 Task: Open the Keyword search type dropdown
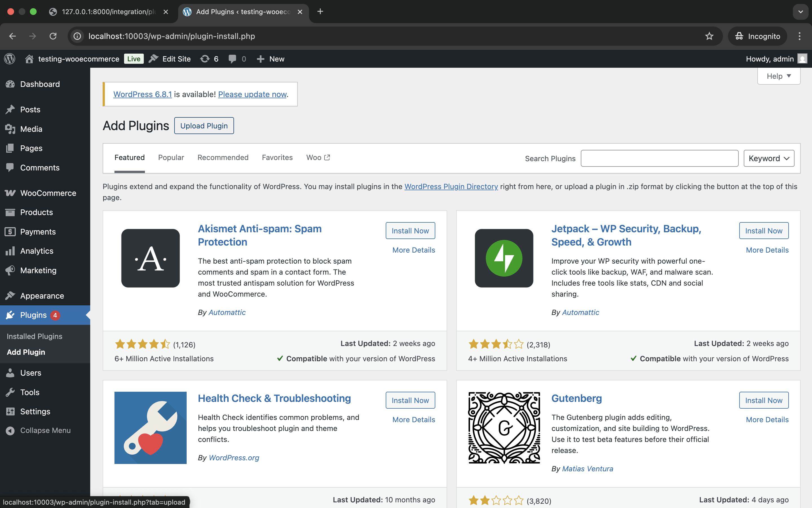[769, 158]
